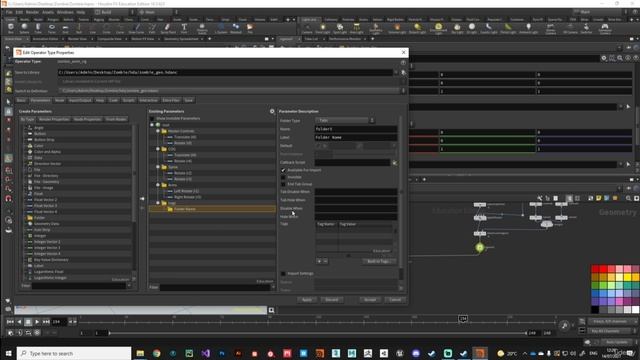640x360 pixels.
Task: Collapse the Motion Controls folder
Action: (x=158, y=131)
